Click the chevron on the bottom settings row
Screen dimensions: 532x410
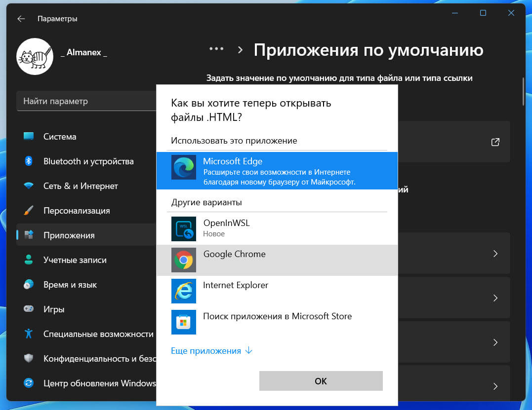pos(495,386)
